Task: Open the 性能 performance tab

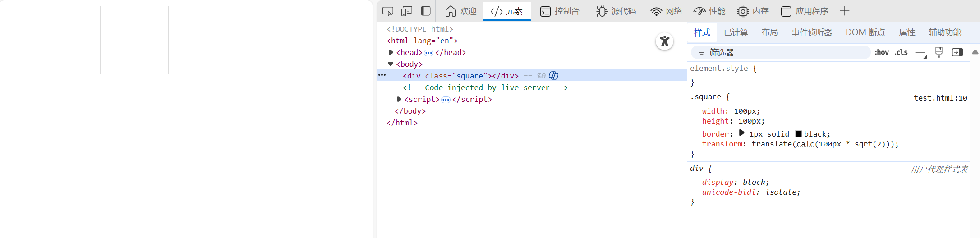Action: tap(709, 11)
